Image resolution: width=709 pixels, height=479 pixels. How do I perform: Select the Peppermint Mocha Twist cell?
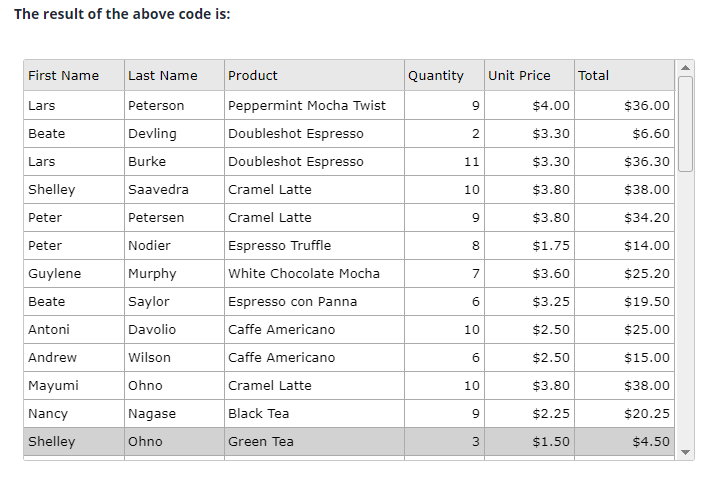pos(307,106)
